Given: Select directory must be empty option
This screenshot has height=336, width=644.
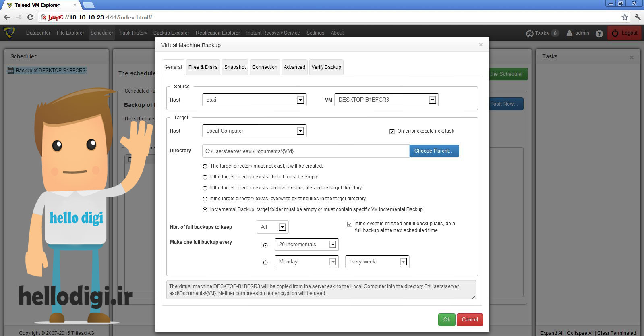Looking at the screenshot, I should click(205, 177).
